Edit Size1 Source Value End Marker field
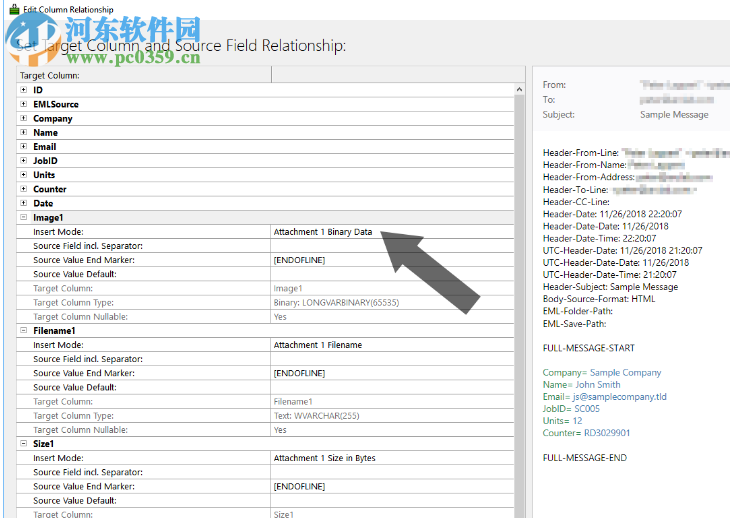This screenshot has height=518, width=730. coord(392,486)
